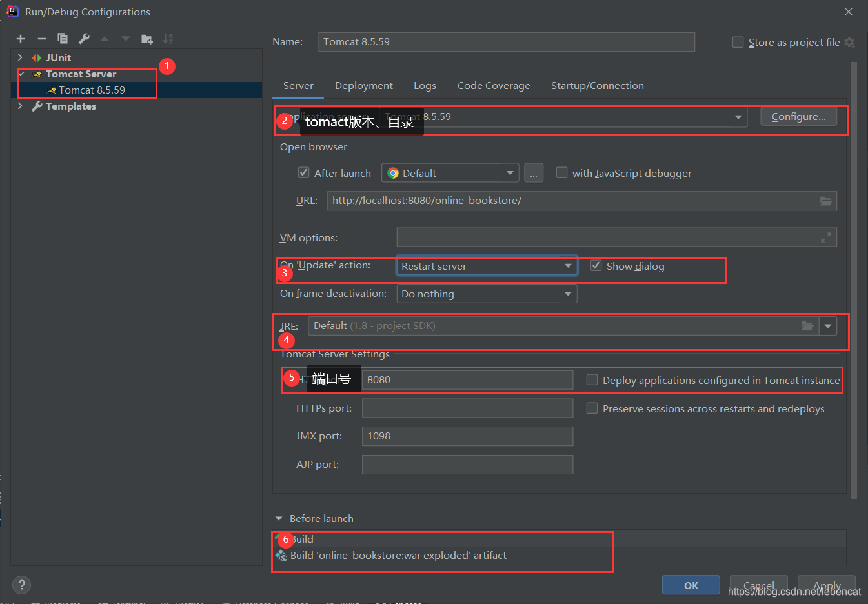The height and width of the screenshot is (604, 868).
Task: Select the Templates tree item
Action: (70, 106)
